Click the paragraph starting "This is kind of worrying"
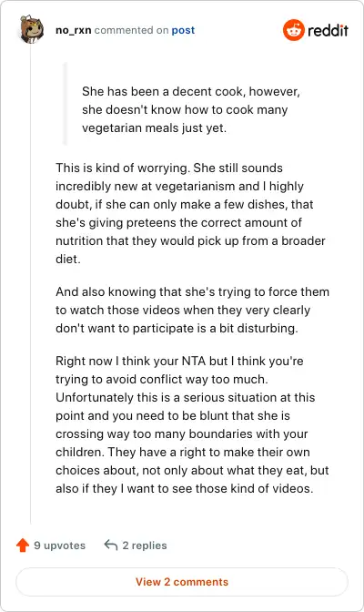The height and width of the screenshot is (612, 364). coord(191,213)
